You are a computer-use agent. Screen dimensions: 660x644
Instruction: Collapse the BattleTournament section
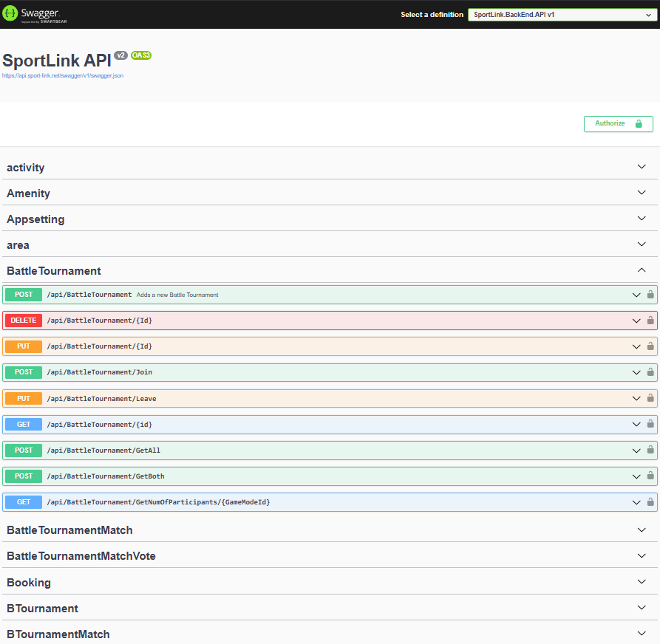pos(642,270)
